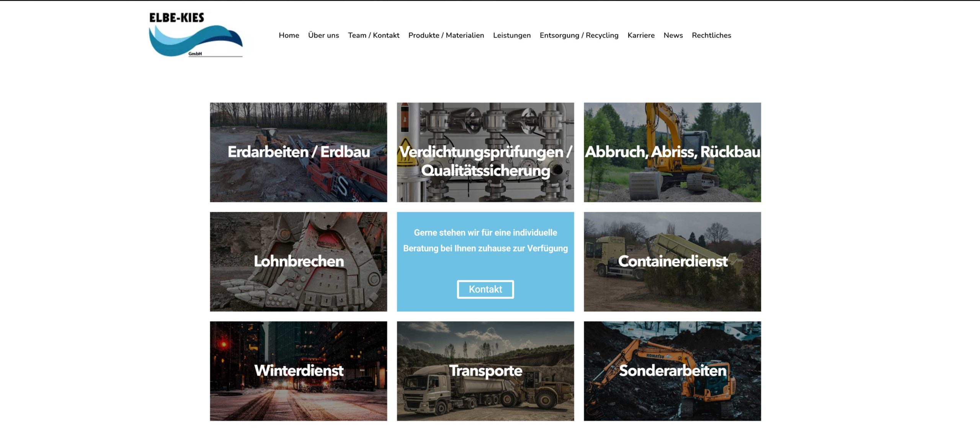
Task: Select the Winterdienst tile
Action: (298, 371)
